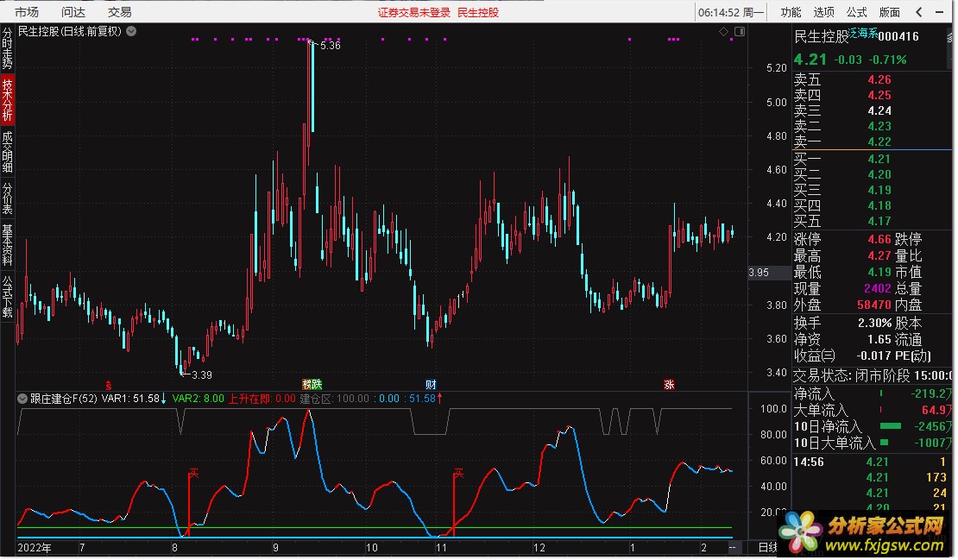
Task: Click 涨停 value 4.66
Action: coord(879,239)
